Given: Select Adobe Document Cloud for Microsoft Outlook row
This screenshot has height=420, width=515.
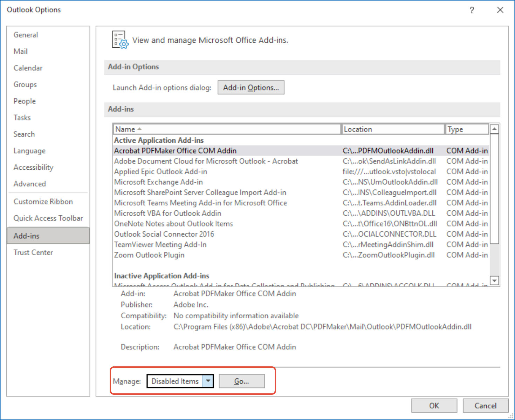Looking at the screenshot, I should (301, 161).
